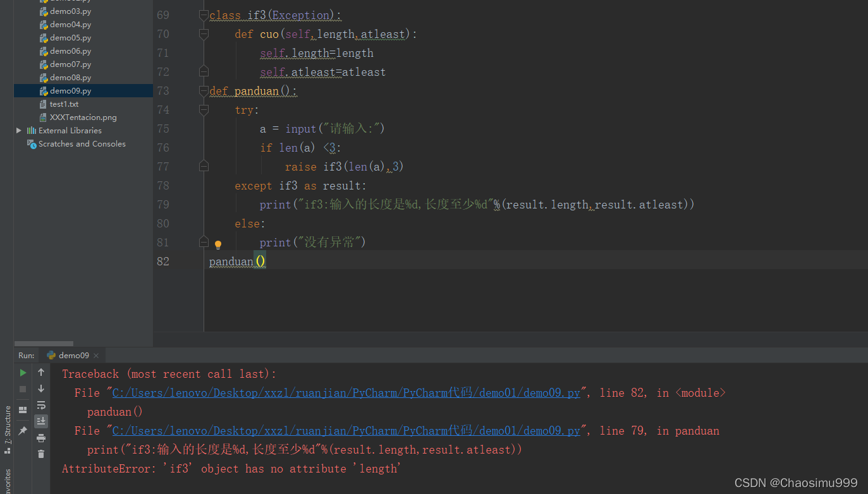Click the stop process icon
This screenshot has height=494, width=868.
point(22,389)
